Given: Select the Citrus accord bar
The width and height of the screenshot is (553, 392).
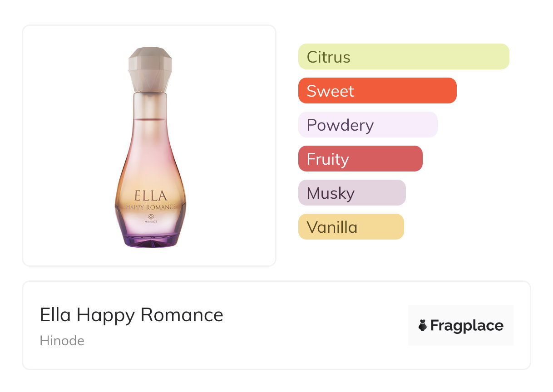Looking at the screenshot, I should [403, 57].
